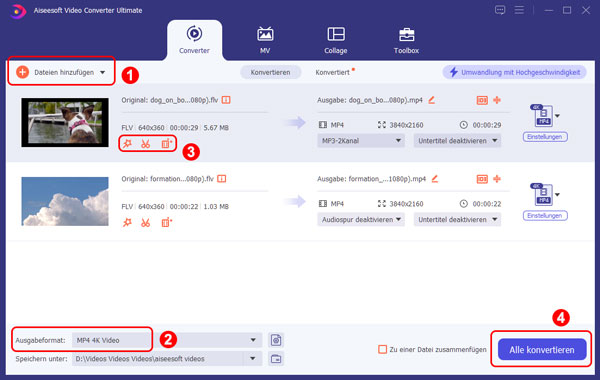Click Einstellungen for dog_on_bo video
Viewport: 600px width, 380px height.
click(x=545, y=137)
